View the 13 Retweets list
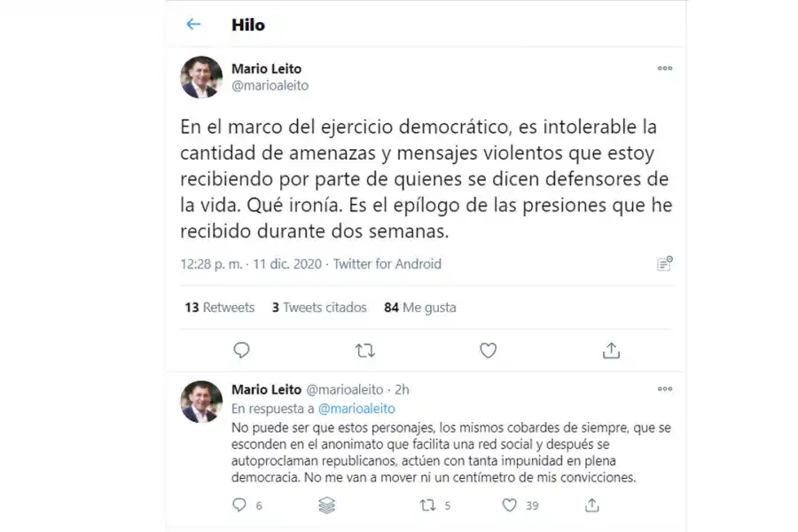The image size is (798, 532). pyautogui.click(x=219, y=308)
